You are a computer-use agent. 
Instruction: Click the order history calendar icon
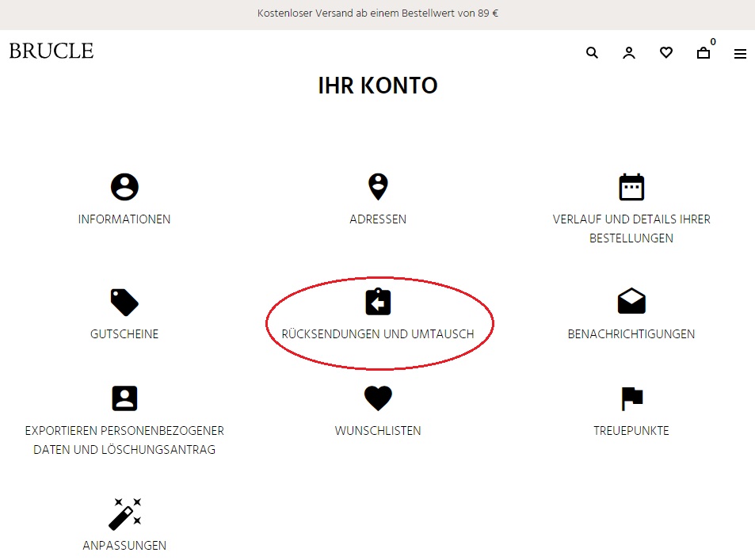pyautogui.click(x=631, y=187)
